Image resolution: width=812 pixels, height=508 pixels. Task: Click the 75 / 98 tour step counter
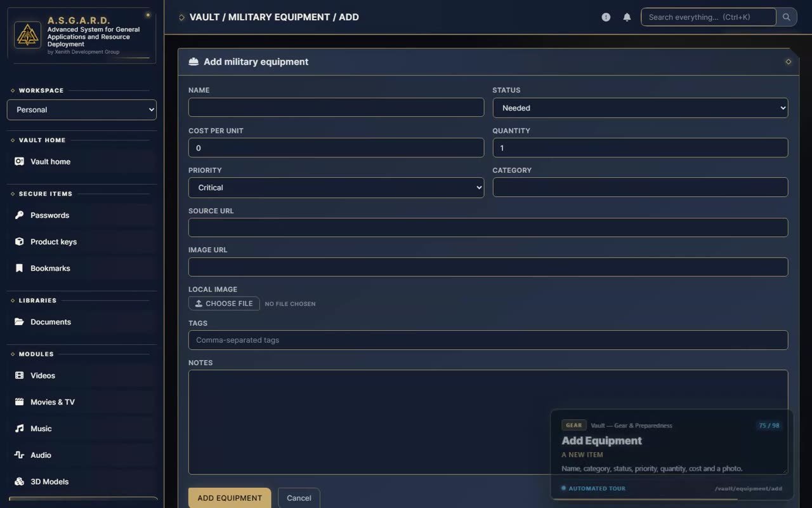point(769,425)
